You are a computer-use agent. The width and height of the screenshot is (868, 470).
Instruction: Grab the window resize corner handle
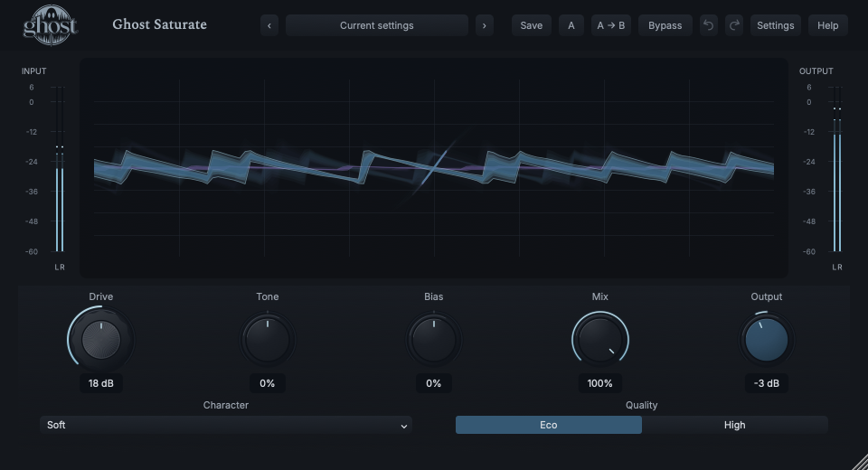[x=860, y=462]
